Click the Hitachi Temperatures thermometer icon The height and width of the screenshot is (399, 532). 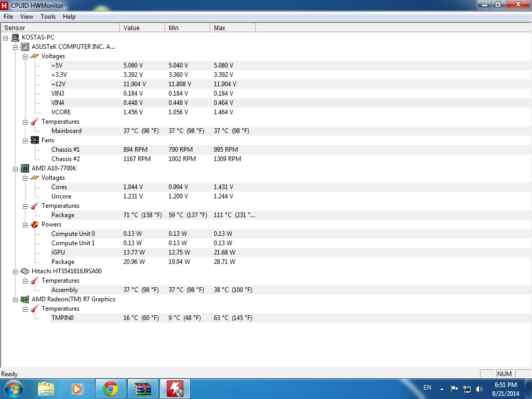click(x=35, y=281)
